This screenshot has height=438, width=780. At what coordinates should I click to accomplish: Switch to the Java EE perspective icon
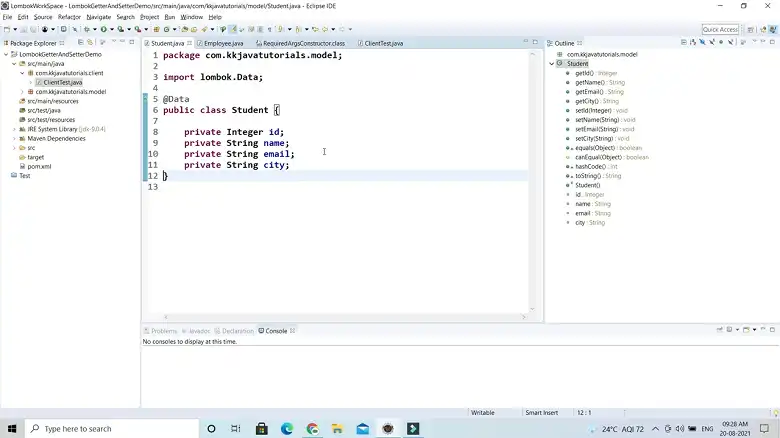point(764,30)
